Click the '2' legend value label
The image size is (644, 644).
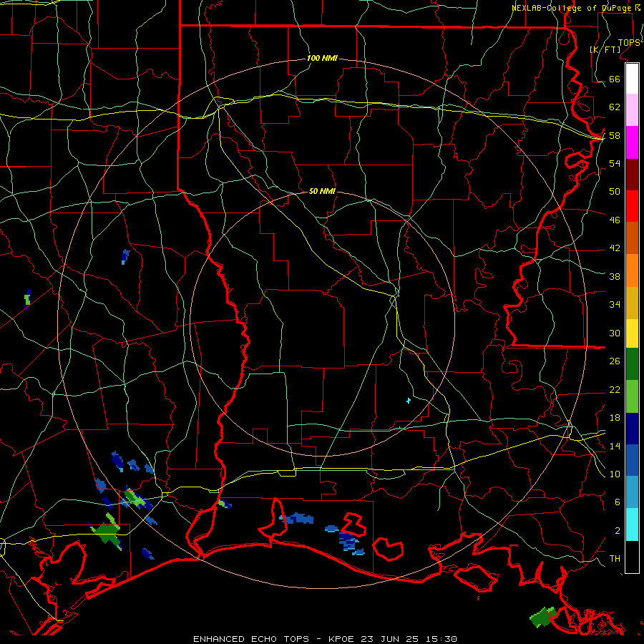[618, 530]
